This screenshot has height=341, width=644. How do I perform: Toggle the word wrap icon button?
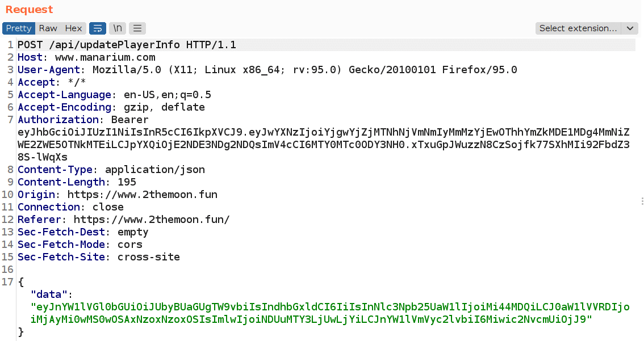[98, 28]
